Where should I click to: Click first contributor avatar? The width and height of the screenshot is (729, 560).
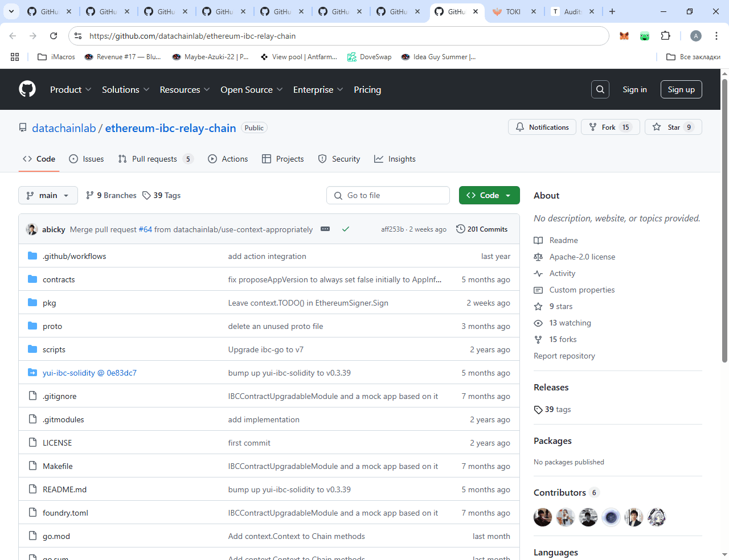coord(543,517)
